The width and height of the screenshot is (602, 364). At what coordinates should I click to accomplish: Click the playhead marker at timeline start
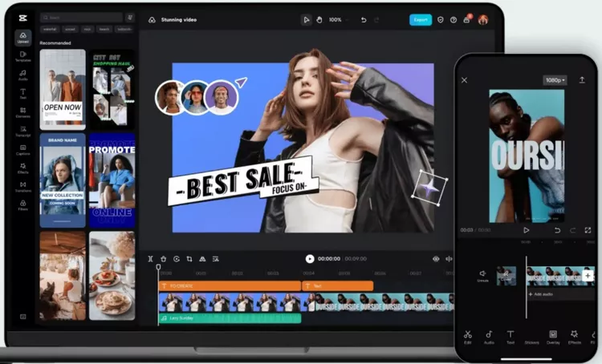pyautogui.click(x=158, y=267)
